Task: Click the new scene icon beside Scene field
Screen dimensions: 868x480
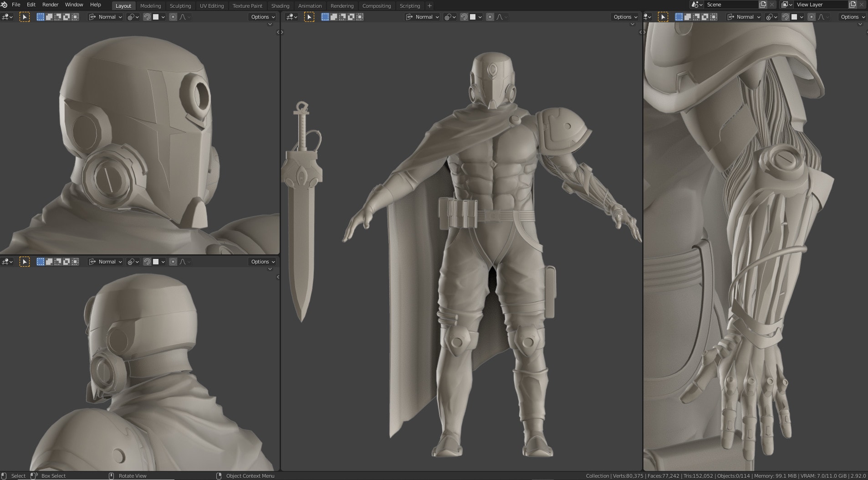Action: click(x=763, y=5)
